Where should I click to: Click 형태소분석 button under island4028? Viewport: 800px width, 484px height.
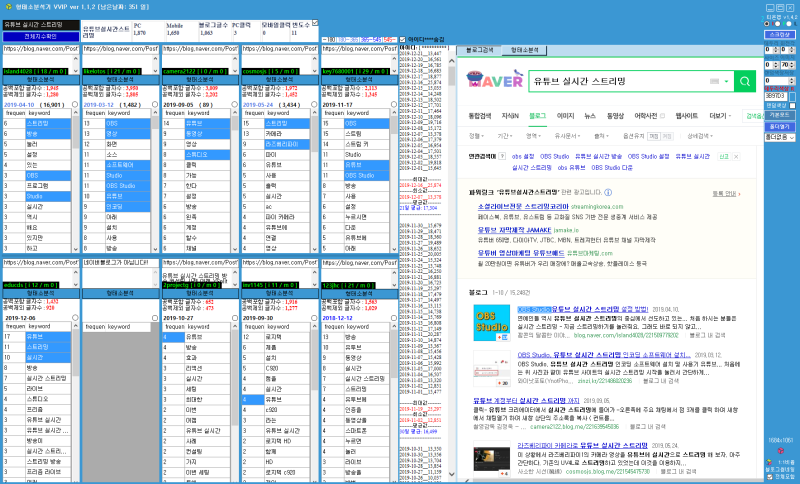(x=40, y=80)
